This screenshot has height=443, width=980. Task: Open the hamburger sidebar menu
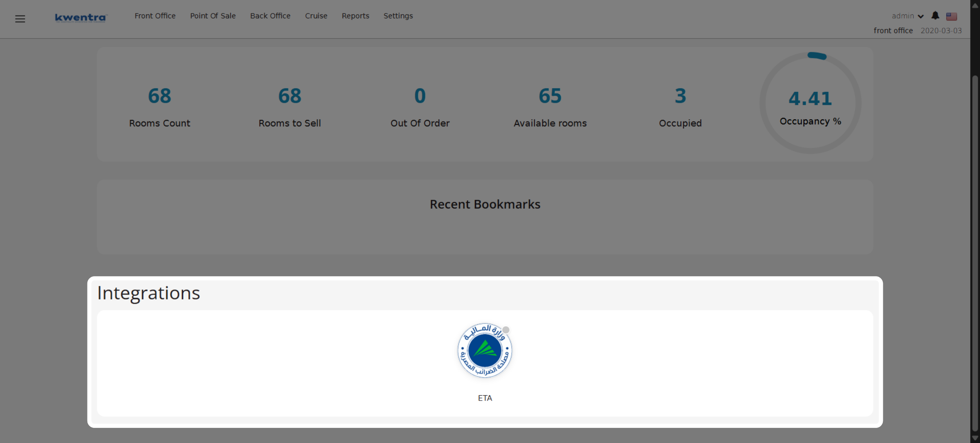click(x=20, y=19)
